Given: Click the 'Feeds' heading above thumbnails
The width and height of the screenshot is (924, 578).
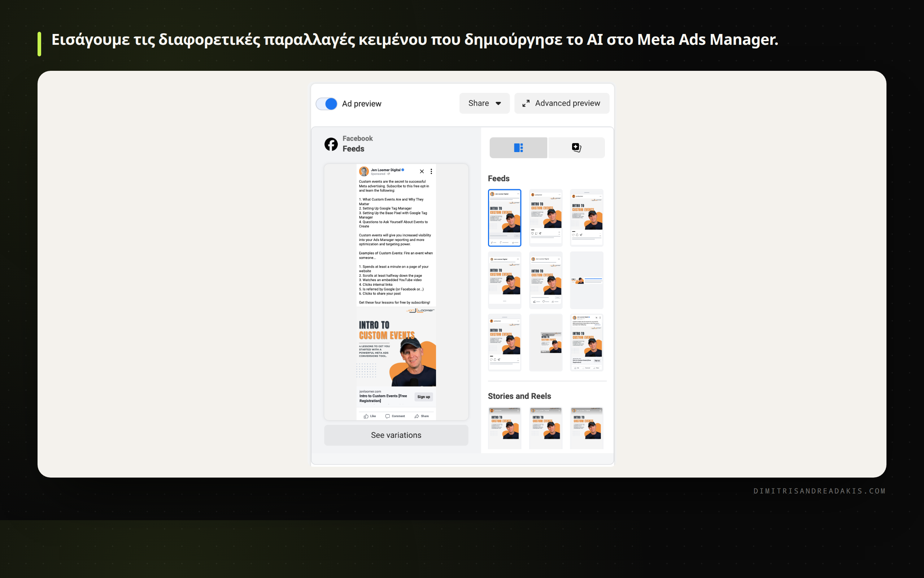Looking at the screenshot, I should (499, 178).
